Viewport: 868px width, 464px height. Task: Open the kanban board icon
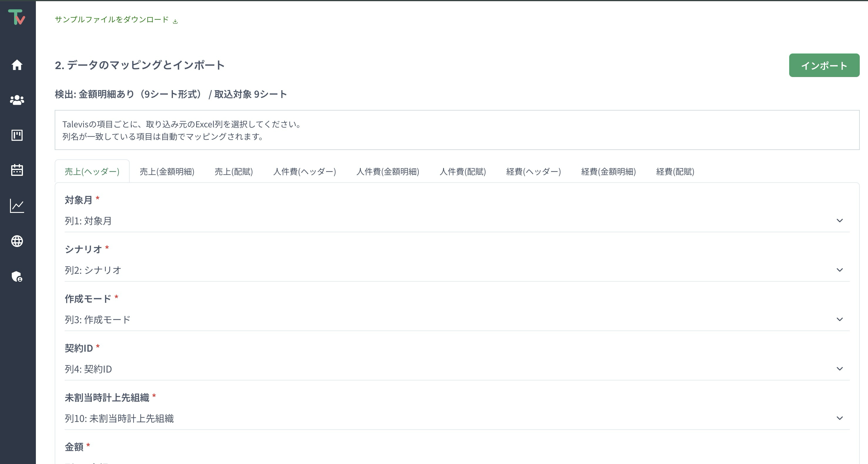coord(17,135)
